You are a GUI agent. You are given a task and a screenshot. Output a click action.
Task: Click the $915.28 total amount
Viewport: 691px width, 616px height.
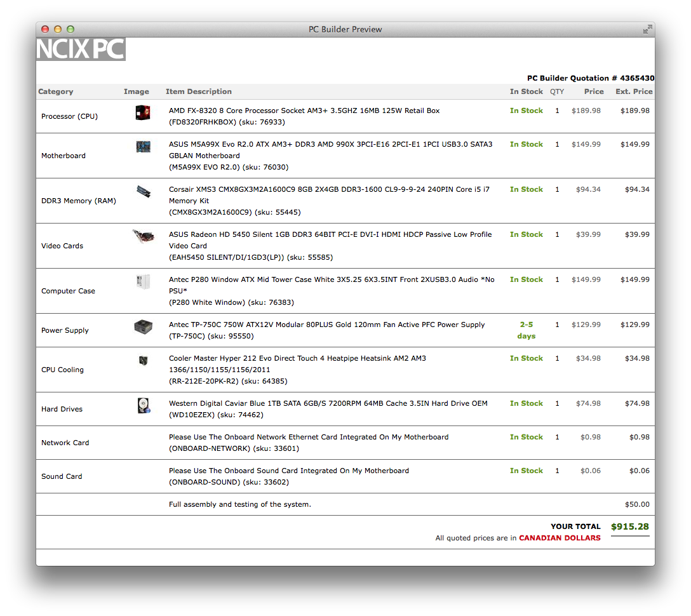tap(630, 526)
